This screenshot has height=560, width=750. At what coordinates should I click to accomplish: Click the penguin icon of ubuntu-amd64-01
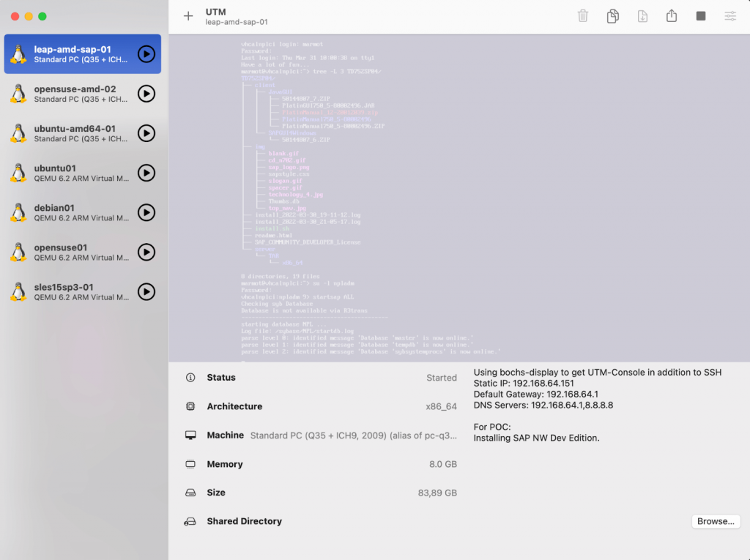point(18,133)
